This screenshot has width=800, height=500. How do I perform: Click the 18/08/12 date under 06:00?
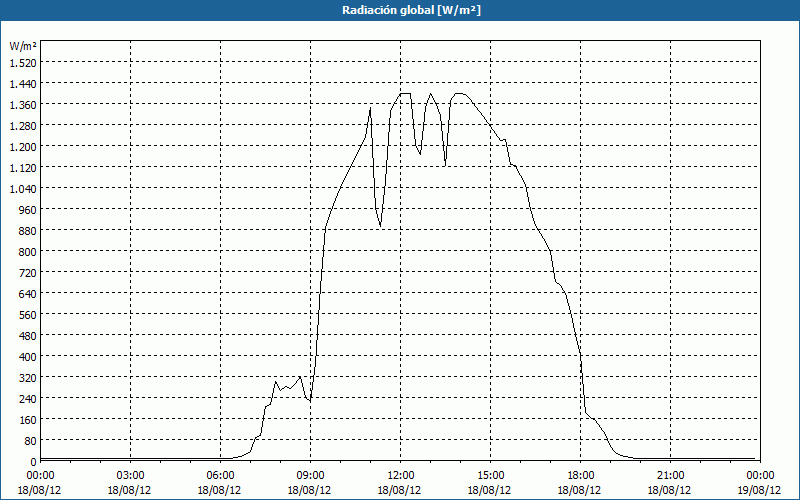(219, 490)
